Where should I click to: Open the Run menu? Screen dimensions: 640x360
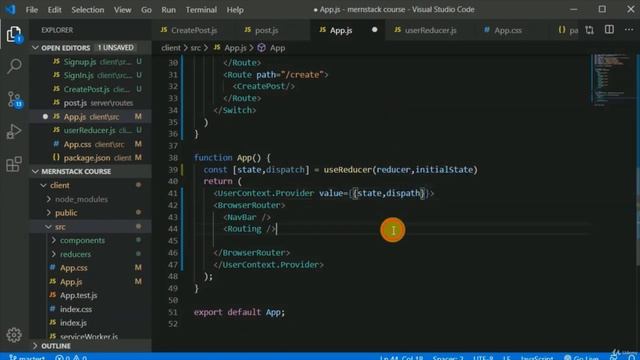coord(168,9)
